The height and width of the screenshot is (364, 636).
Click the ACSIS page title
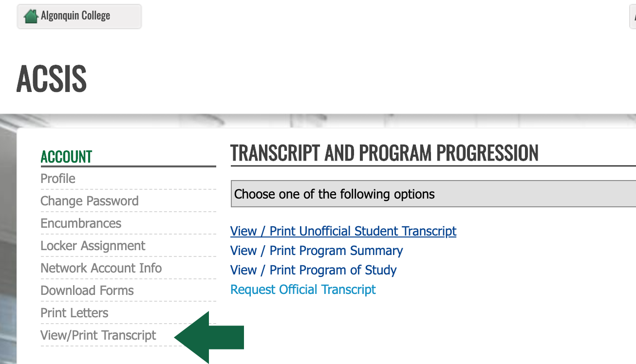52,78
